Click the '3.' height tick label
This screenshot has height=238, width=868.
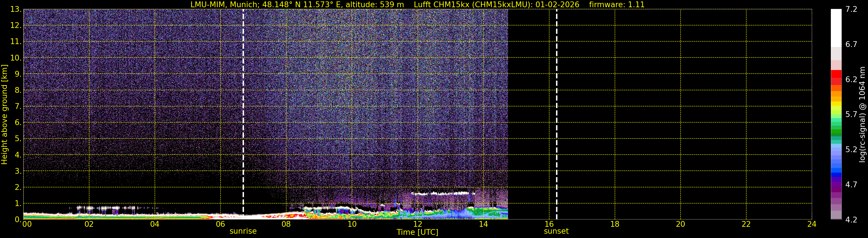[x=18, y=171]
